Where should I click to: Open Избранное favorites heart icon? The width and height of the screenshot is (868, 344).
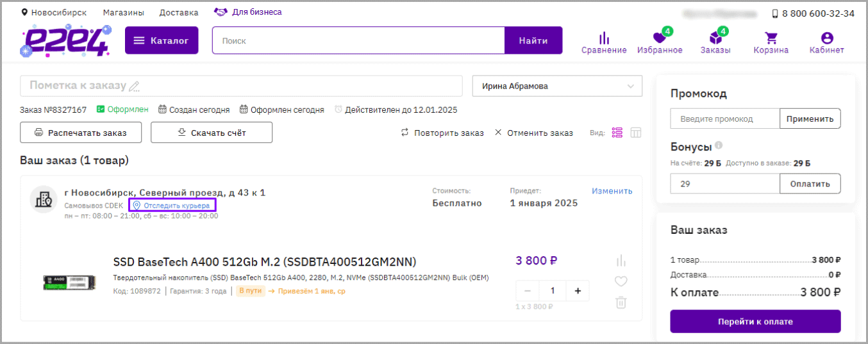(661, 37)
